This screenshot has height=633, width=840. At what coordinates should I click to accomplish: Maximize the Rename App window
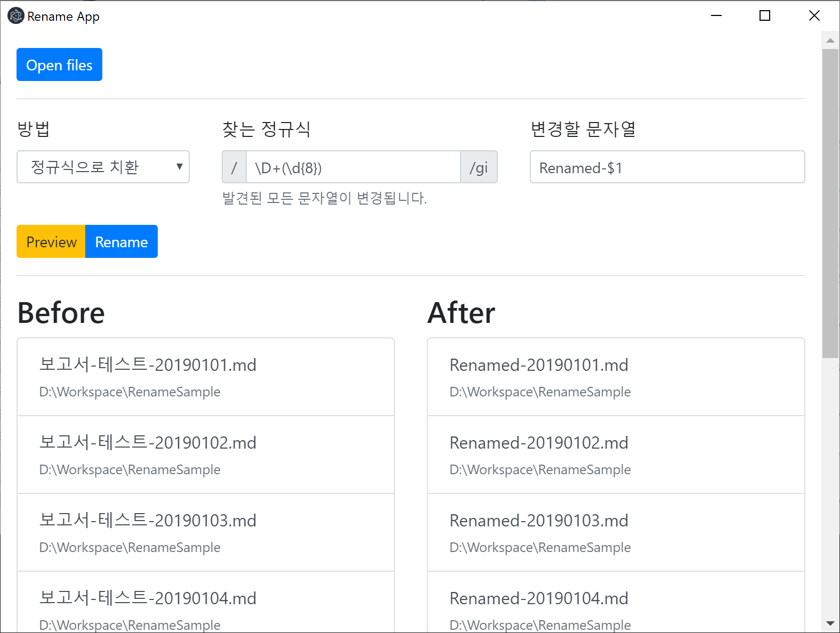click(765, 16)
